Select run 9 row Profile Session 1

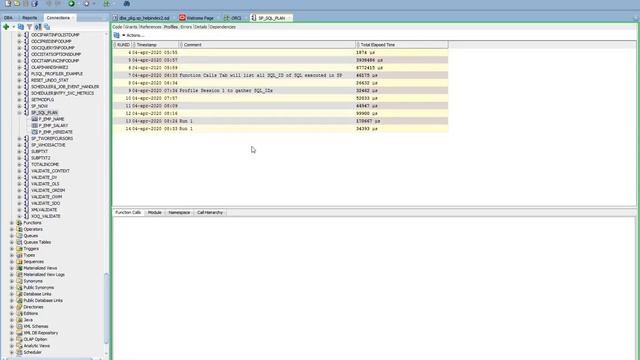click(280, 91)
